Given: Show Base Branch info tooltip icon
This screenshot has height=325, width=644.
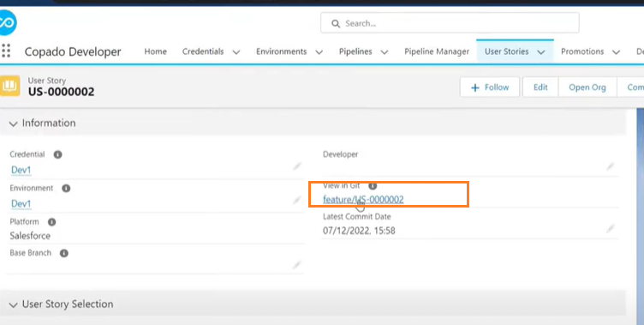Looking at the screenshot, I should (x=64, y=254).
